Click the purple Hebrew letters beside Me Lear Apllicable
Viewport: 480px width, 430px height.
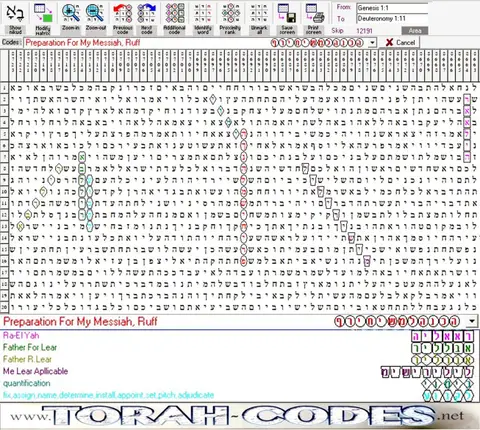427,372
